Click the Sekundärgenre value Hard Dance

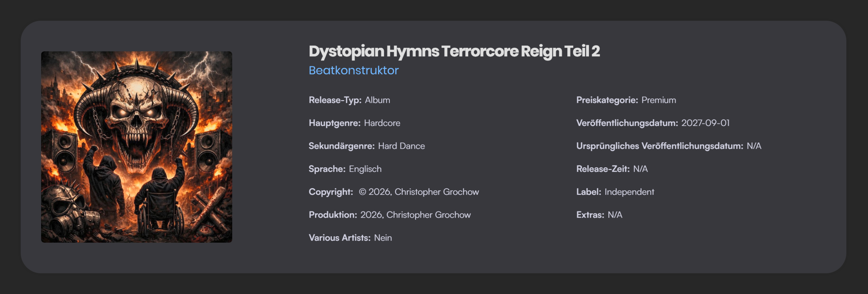tap(401, 146)
